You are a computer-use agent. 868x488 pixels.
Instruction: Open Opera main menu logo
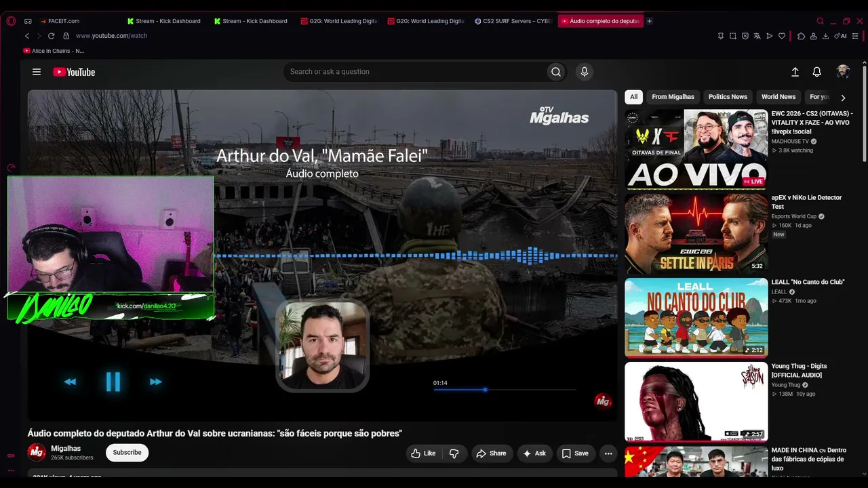11,21
